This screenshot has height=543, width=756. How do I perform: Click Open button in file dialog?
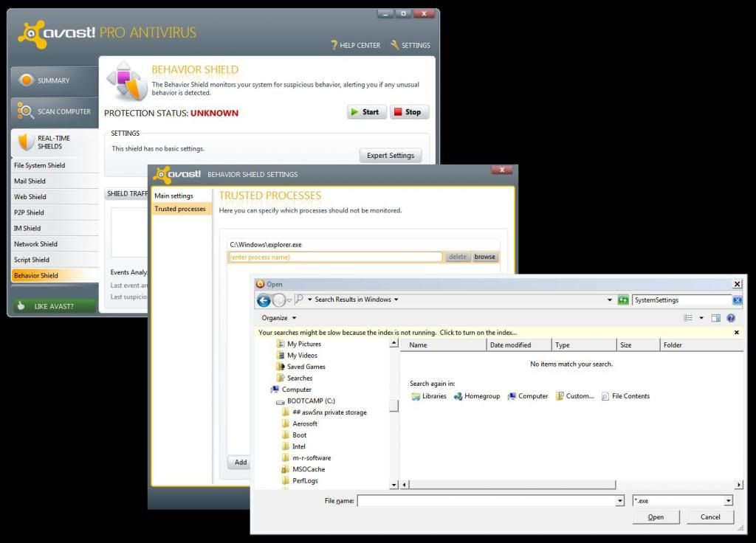coord(656,517)
